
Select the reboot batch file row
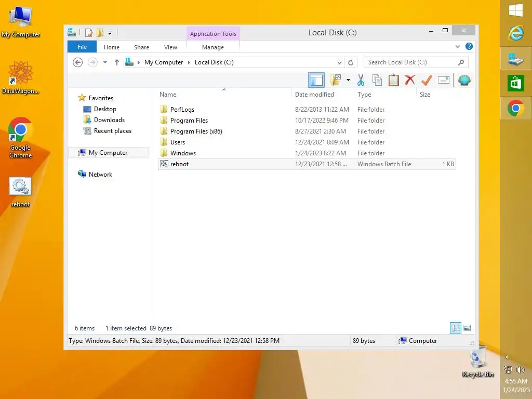click(307, 164)
